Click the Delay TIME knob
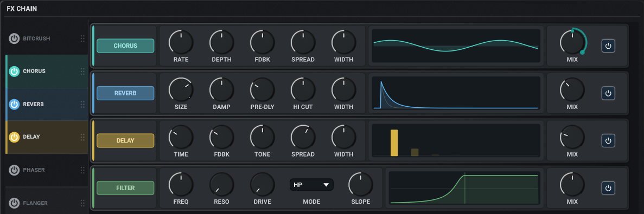The height and width of the screenshot is (214, 644). click(181, 137)
